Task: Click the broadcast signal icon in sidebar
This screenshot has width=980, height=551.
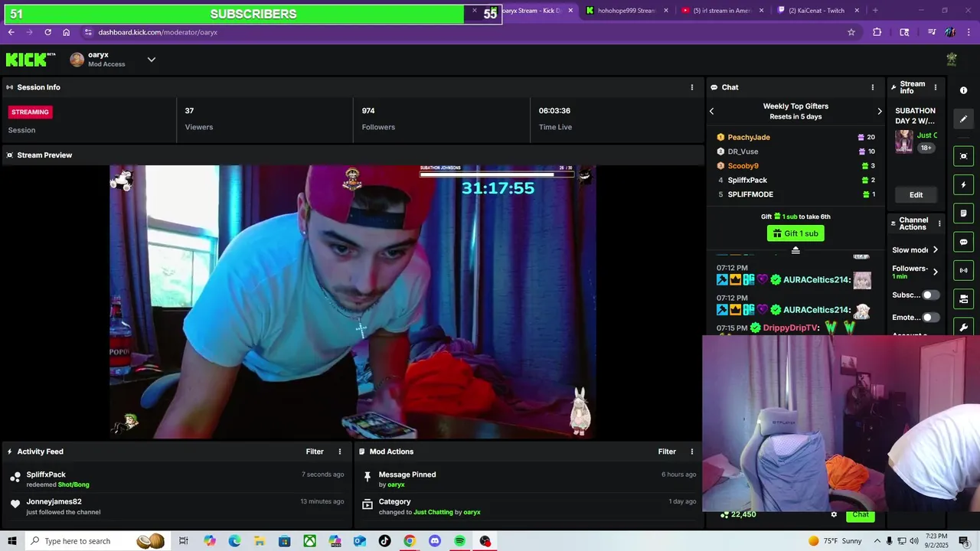Action: tap(963, 270)
